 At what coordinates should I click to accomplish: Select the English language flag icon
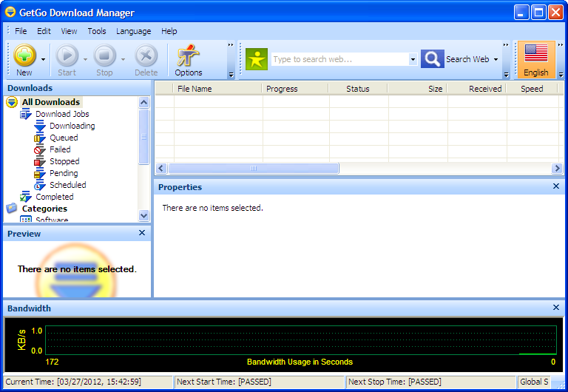pyautogui.click(x=535, y=54)
